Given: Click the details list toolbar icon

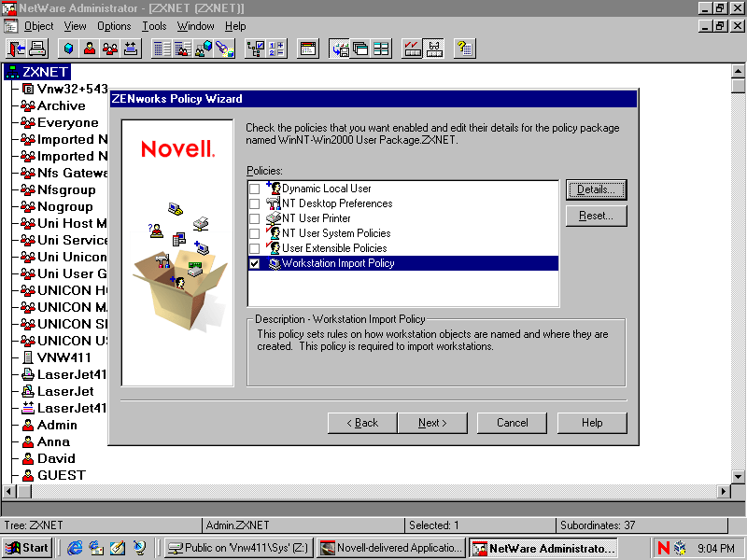Looking at the screenshot, I should (162, 49).
